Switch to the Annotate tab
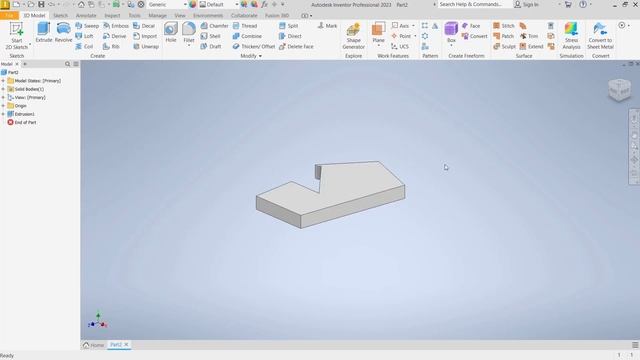Image resolution: width=640 pixels, height=360 pixels. (x=86, y=16)
